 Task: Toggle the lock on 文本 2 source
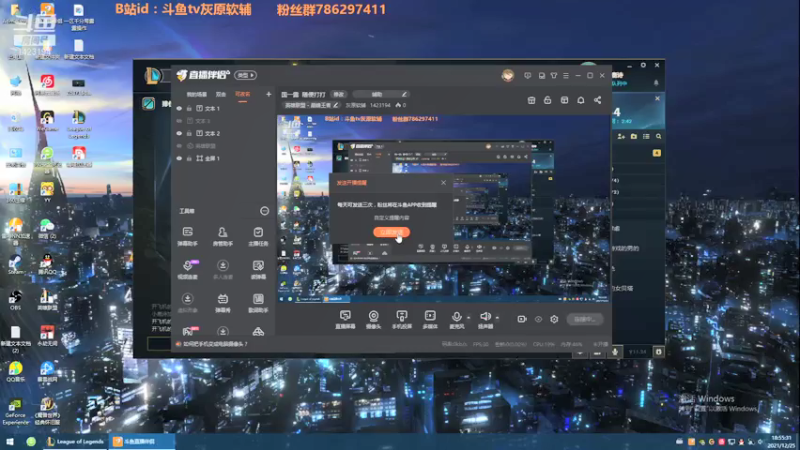[x=189, y=134]
